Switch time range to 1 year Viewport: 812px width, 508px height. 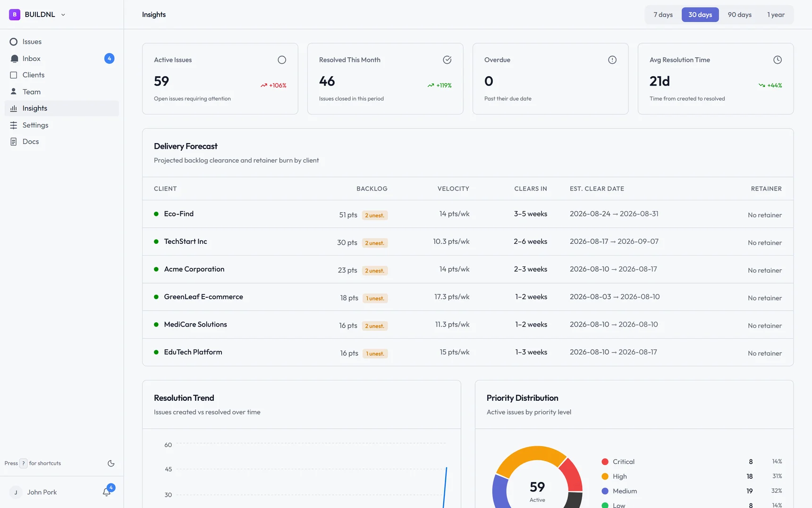[x=776, y=15]
